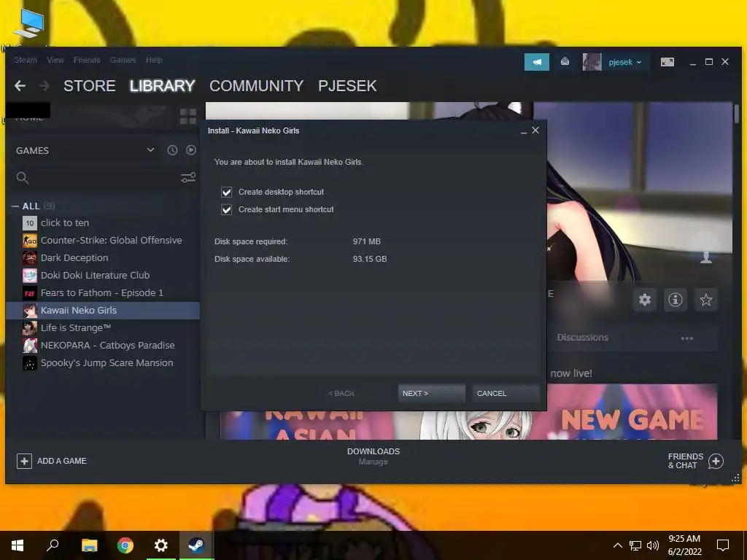Screen dimensions: 747x560
Task: Open the Games menu
Action: (123, 60)
